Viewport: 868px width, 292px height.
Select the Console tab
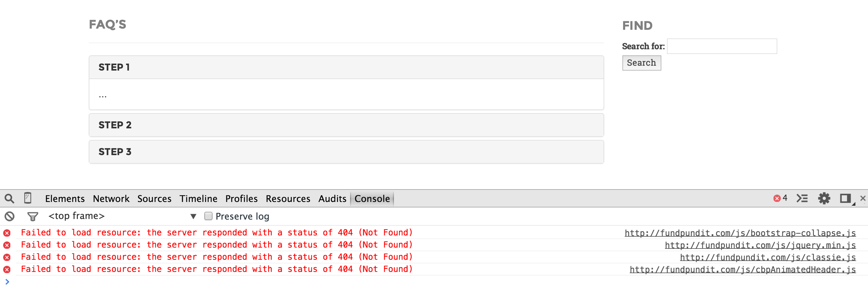[x=372, y=199]
